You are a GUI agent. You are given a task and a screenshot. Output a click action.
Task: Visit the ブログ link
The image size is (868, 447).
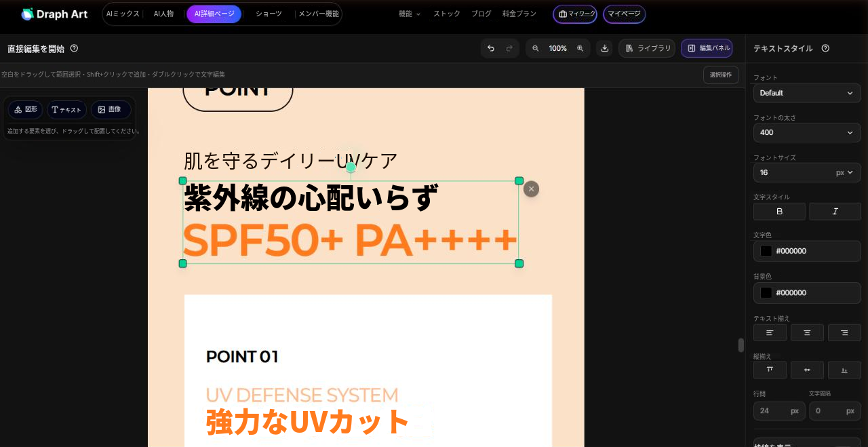(481, 14)
